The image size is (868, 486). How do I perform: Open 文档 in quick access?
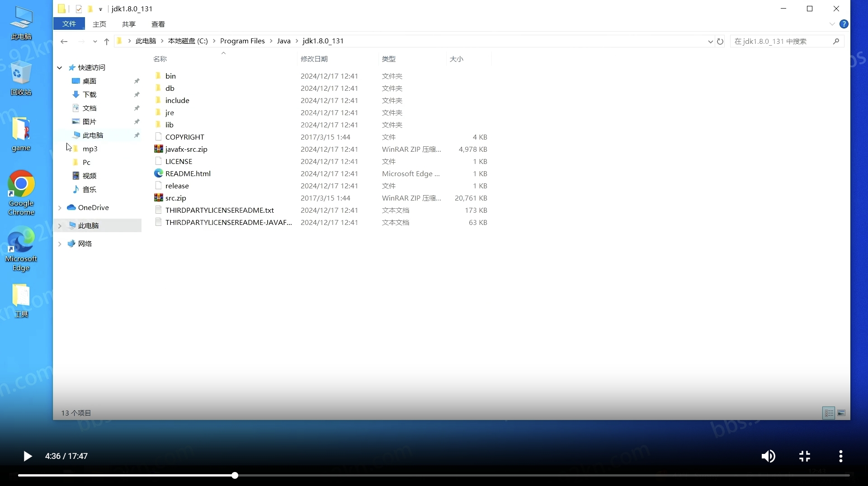point(90,108)
